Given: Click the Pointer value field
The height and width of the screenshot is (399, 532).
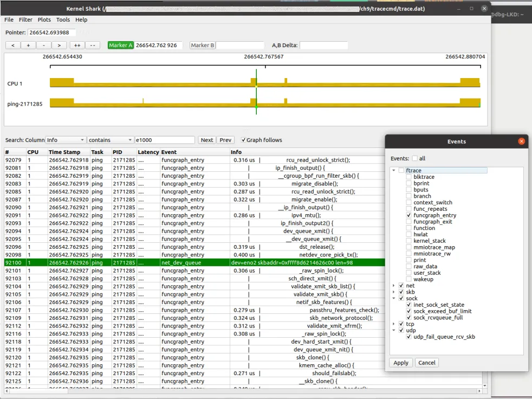Looking at the screenshot, I should pyautogui.click(x=51, y=33).
